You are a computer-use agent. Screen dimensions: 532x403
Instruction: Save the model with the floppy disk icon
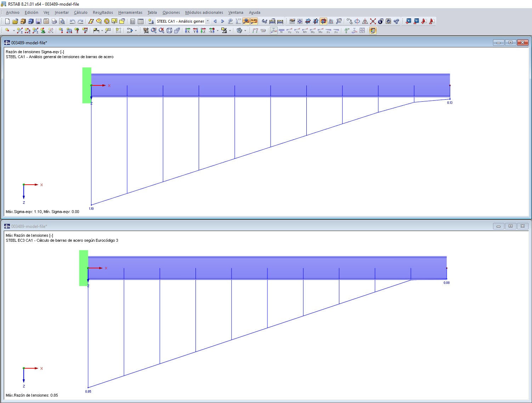(x=39, y=21)
